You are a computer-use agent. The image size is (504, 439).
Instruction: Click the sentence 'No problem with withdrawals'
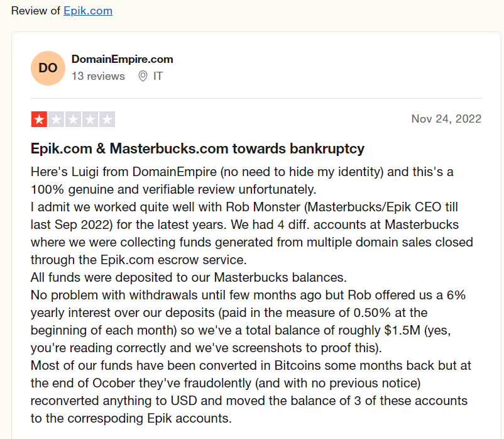tap(248, 321)
